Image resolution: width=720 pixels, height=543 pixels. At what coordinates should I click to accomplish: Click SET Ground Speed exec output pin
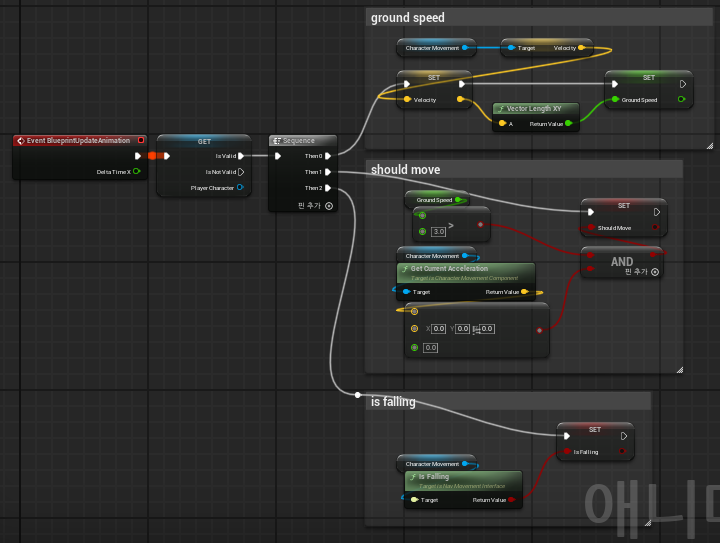pos(683,84)
